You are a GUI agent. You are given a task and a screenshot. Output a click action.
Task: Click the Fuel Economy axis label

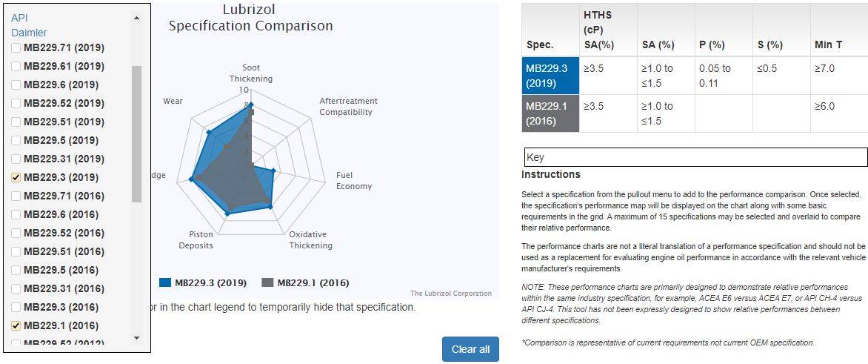(x=353, y=181)
